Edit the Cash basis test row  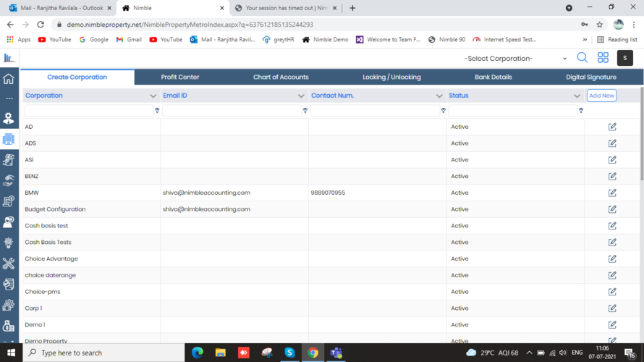(612, 226)
